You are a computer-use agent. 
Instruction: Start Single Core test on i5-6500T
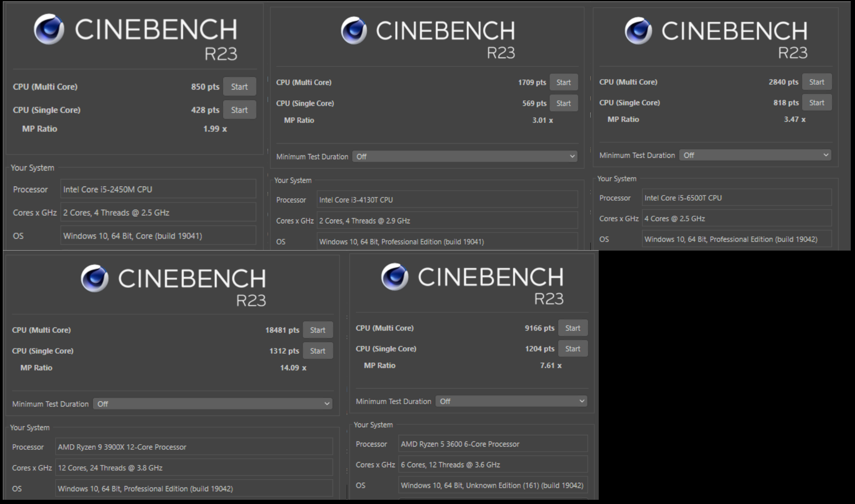coord(817,102)
